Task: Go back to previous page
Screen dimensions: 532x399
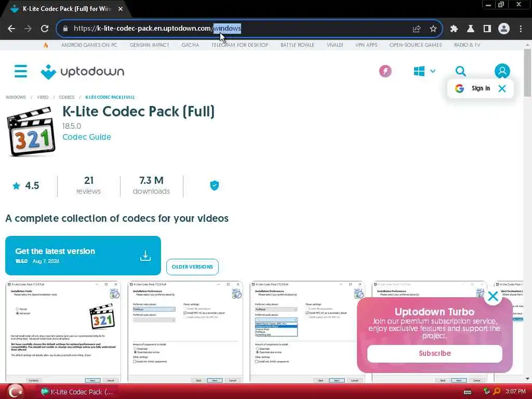Action: click(11, 29)
